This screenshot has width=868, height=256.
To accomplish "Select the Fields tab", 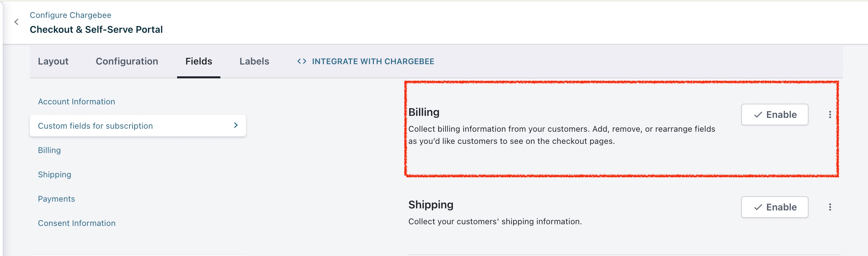I will coord(199,61).
